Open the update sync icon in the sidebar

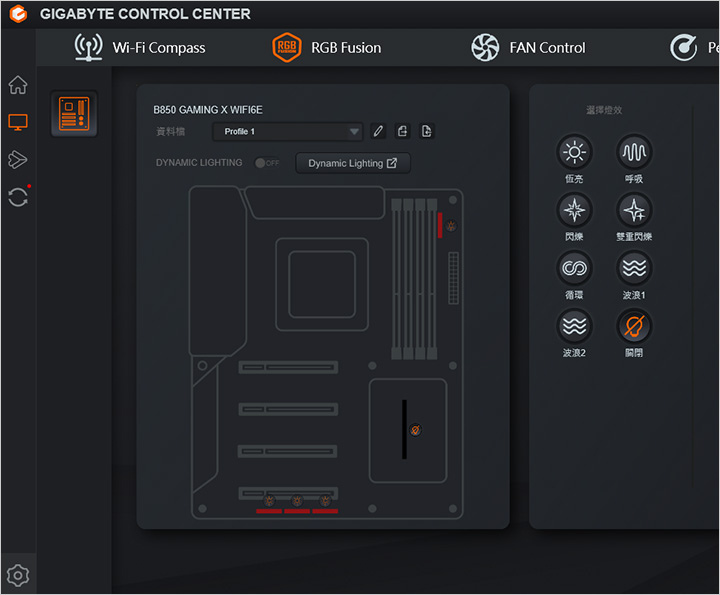[x=18, y=197]
